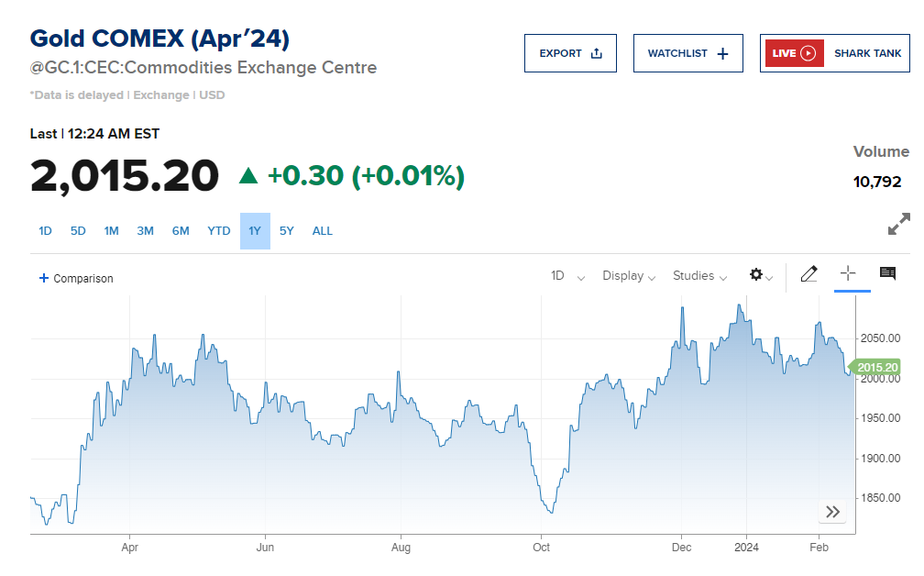Toggle the crosshair cursor tool
The height and width of the screenshot is (576, 924).
(848, 273)
